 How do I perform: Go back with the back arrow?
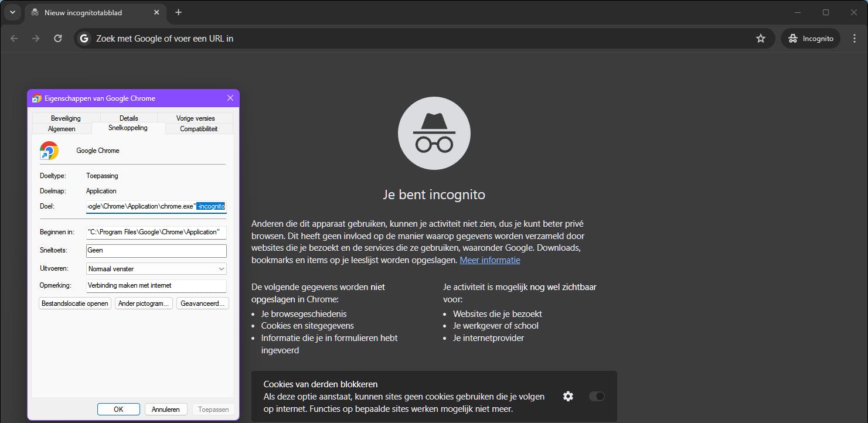(14, 39)
